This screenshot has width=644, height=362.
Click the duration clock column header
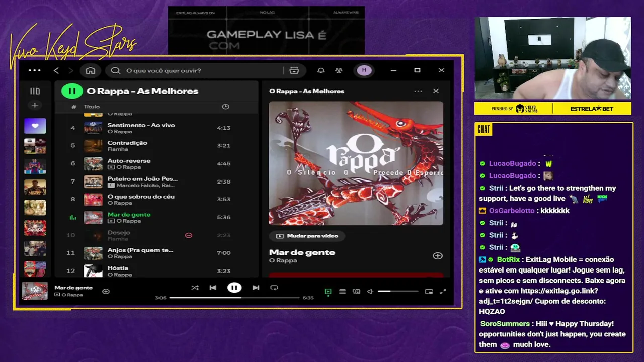point(225,107)
